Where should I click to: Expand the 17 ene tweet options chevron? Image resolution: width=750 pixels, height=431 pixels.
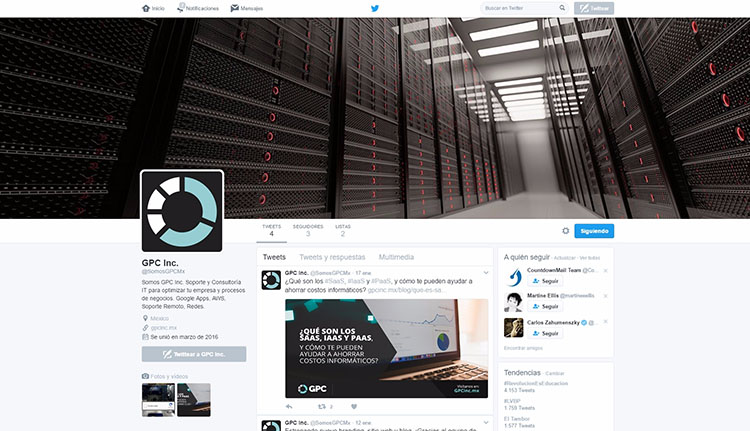click(x=486, y=273)
